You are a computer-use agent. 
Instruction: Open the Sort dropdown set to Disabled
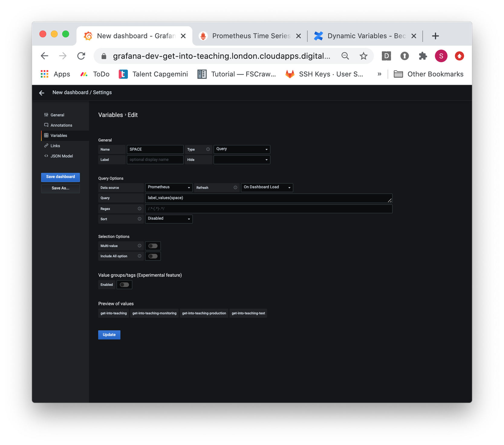click(x=169, y=219)
